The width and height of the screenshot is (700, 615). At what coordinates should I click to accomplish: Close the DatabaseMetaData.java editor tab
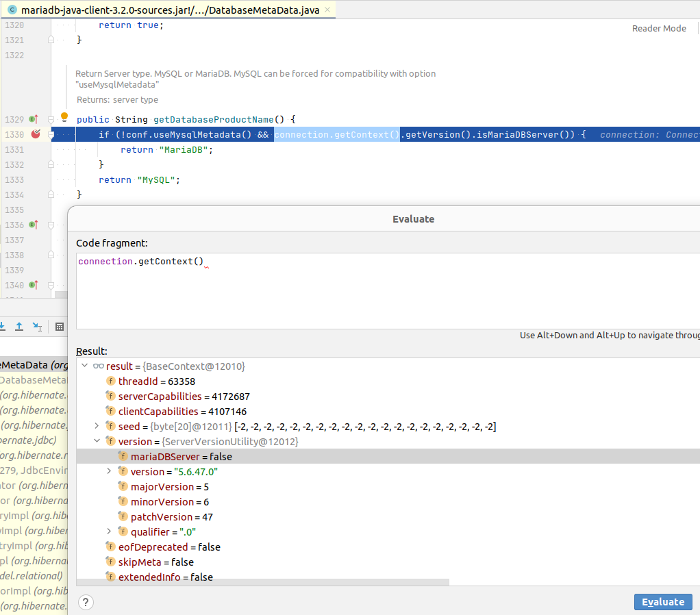click(x=327, y=10)
